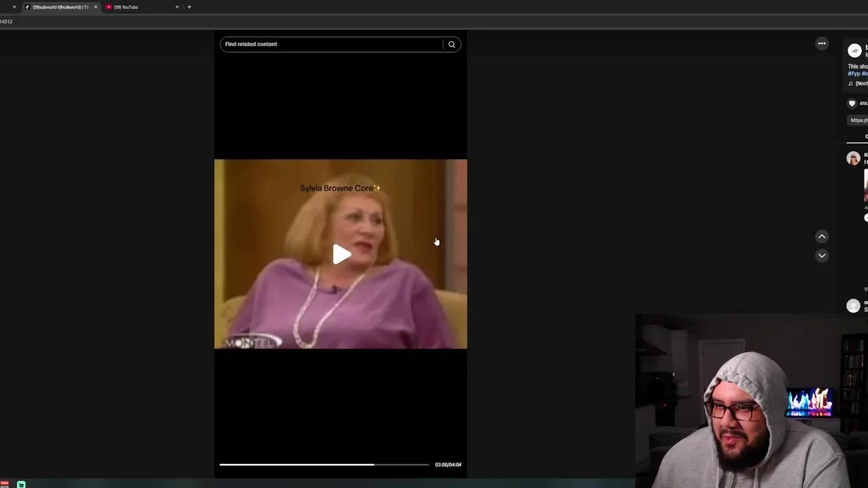Open the video creator's profile avatar
868x488 pixels.
click(x=854, y=50)
